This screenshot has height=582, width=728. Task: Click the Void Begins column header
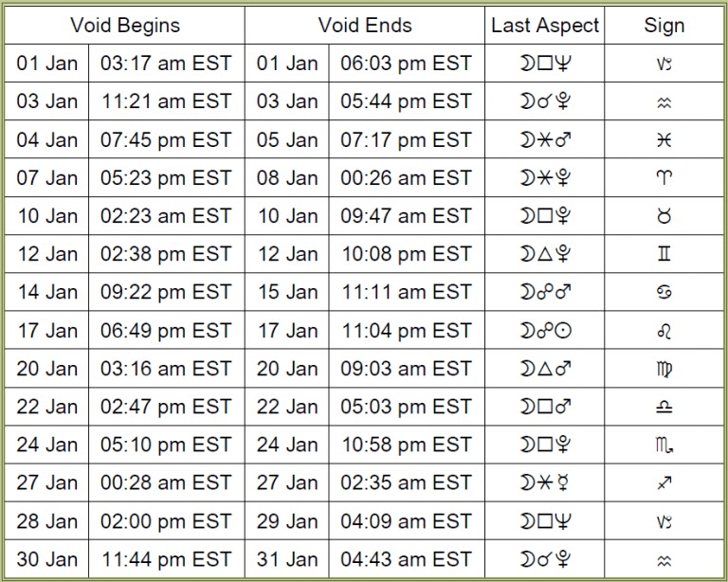pyautogui.click(x=125, y=25)
